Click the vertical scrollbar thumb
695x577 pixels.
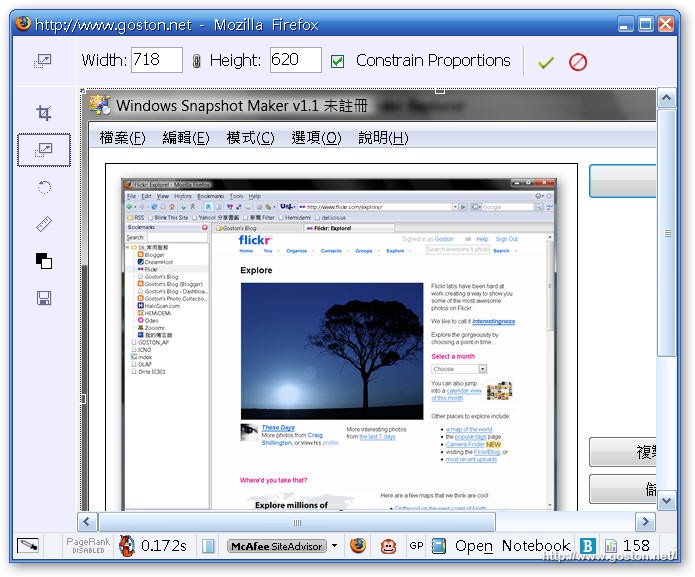coord(667,233)
